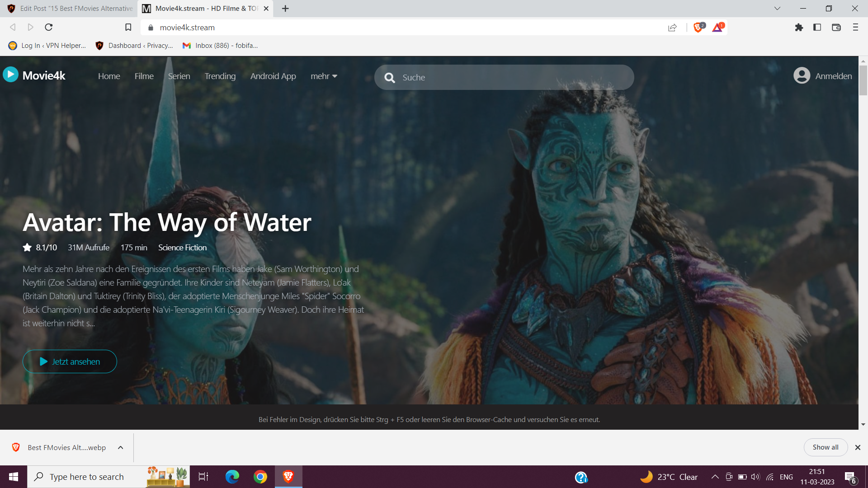
Task: Open weather 23°C Clear widget
Action: (x=669, y=477)
